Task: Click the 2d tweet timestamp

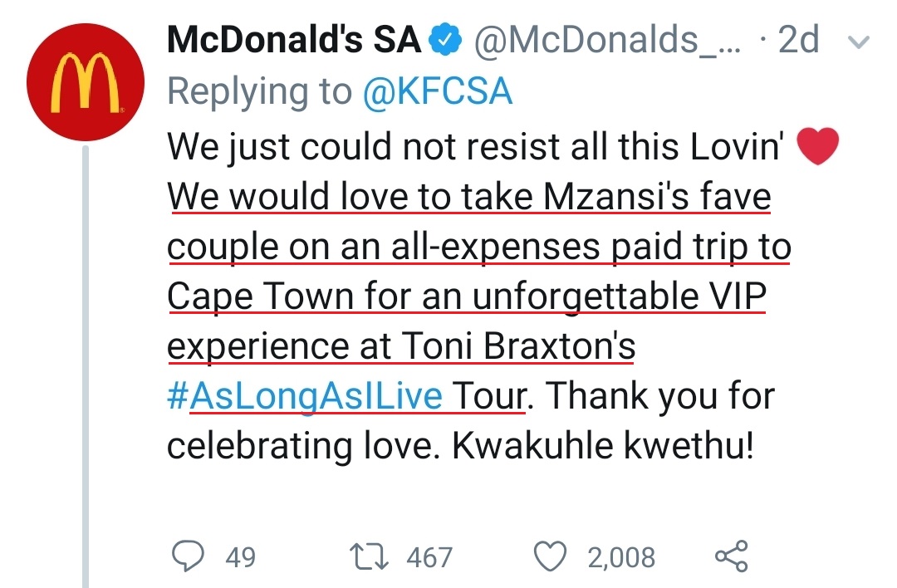Action: point(798,40)
